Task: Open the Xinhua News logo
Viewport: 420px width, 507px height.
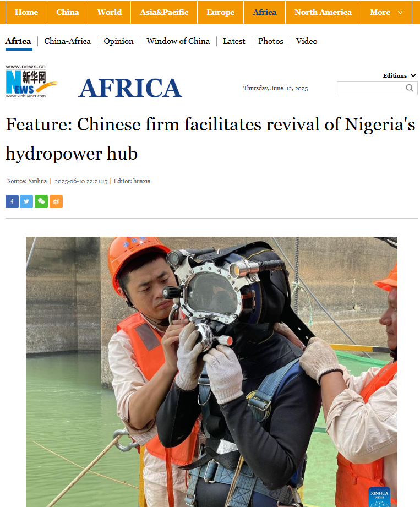Action: click(31, 81)
